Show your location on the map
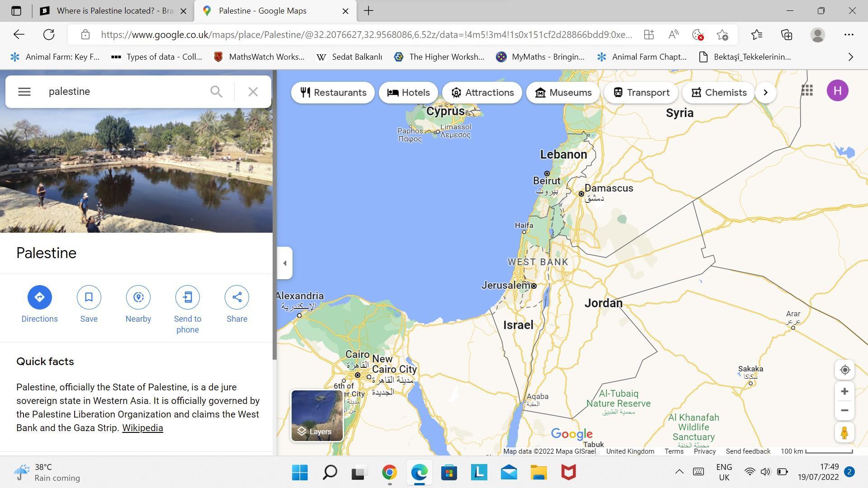This screenshot has width=868, height=488. pyautogui.click(x=844, y=370)
